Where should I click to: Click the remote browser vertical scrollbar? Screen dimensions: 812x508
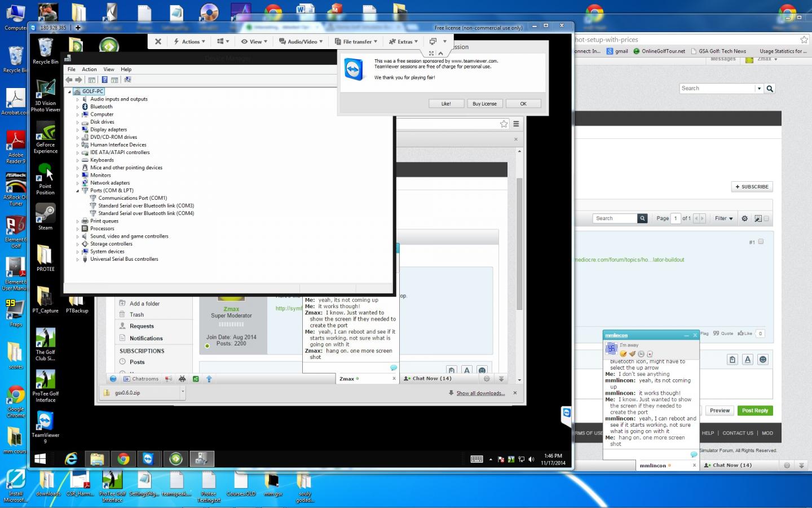coord(519,243)
